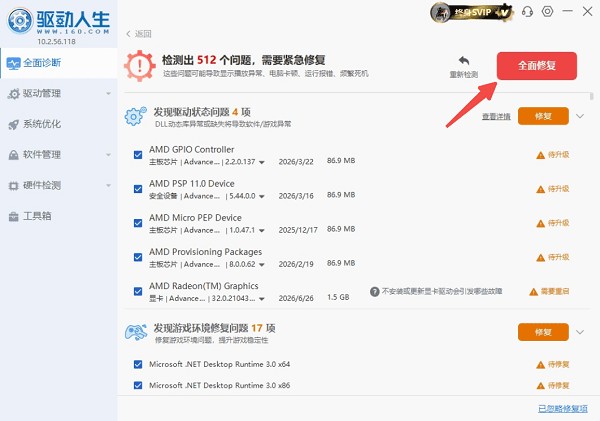
Task: Click 修复 button for game environment issues
Action: 543,332
